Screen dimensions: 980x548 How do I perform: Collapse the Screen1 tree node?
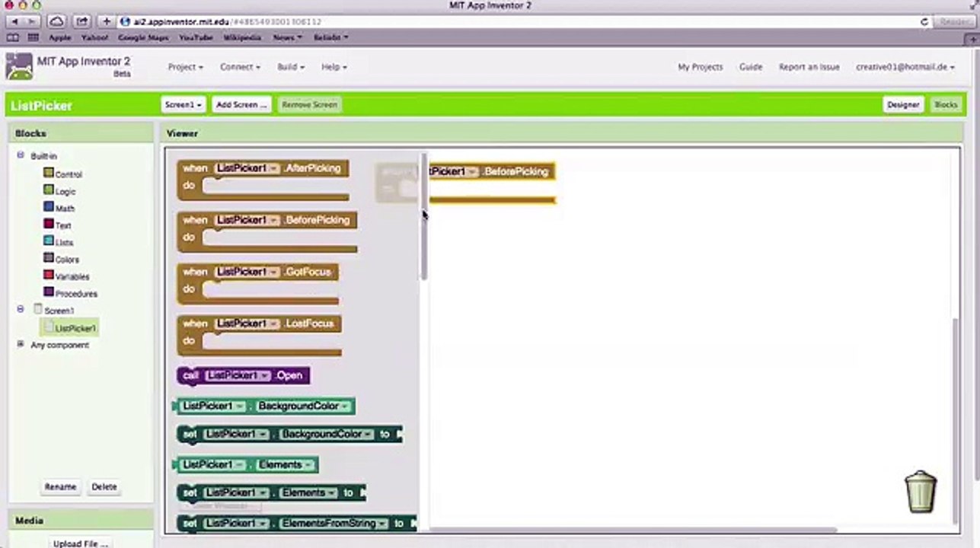click(21, 309)
